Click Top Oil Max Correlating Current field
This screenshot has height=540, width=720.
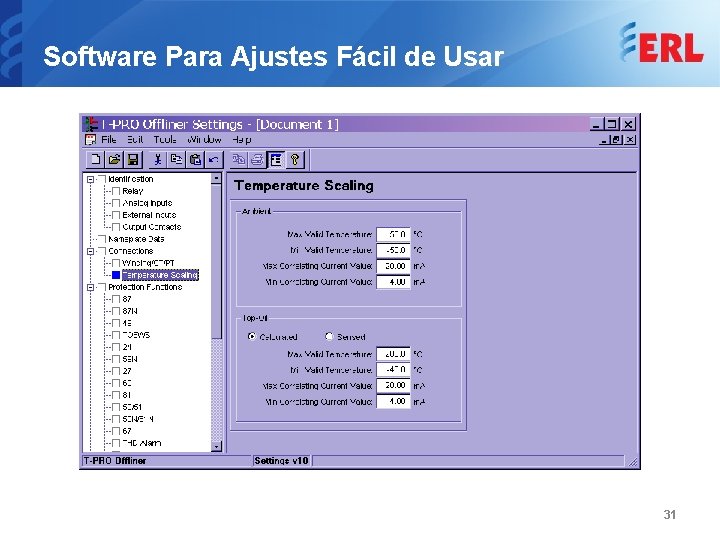[x=393, y=385]
